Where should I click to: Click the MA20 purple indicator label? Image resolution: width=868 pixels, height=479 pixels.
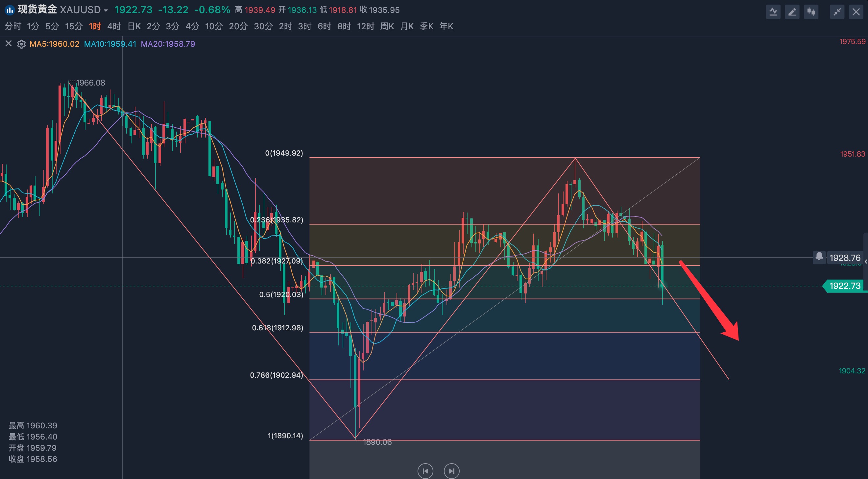(x=168, y=44)
